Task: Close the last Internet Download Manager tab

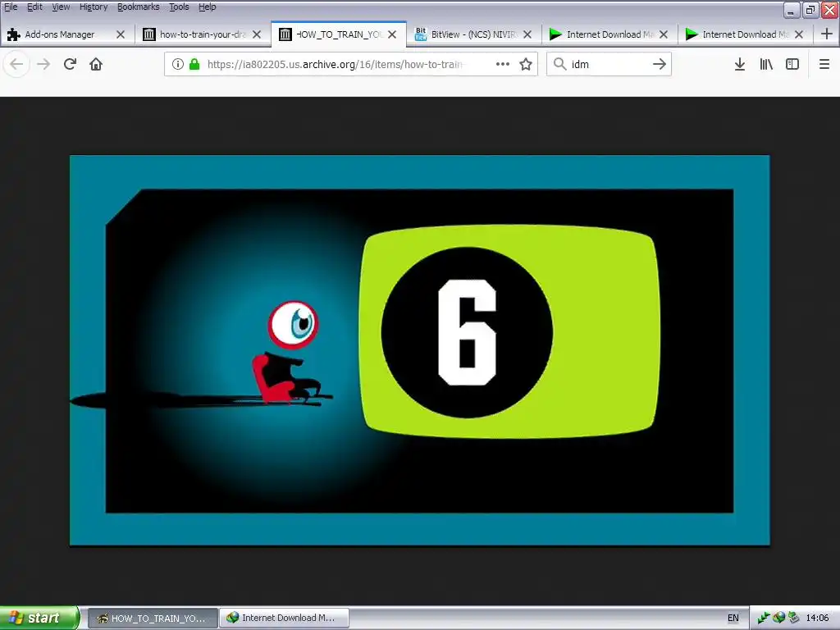Action: pos(799,34)
